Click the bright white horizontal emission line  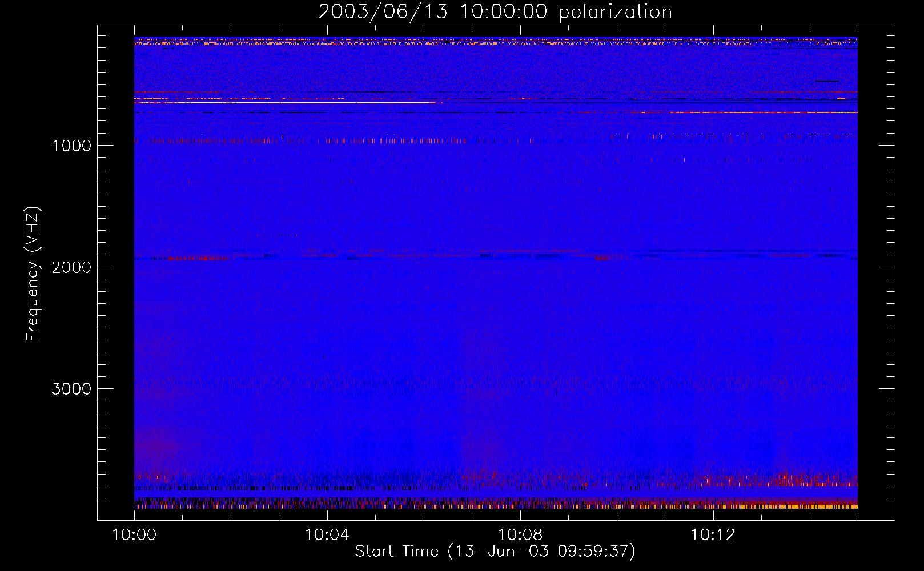click(288, 103)
